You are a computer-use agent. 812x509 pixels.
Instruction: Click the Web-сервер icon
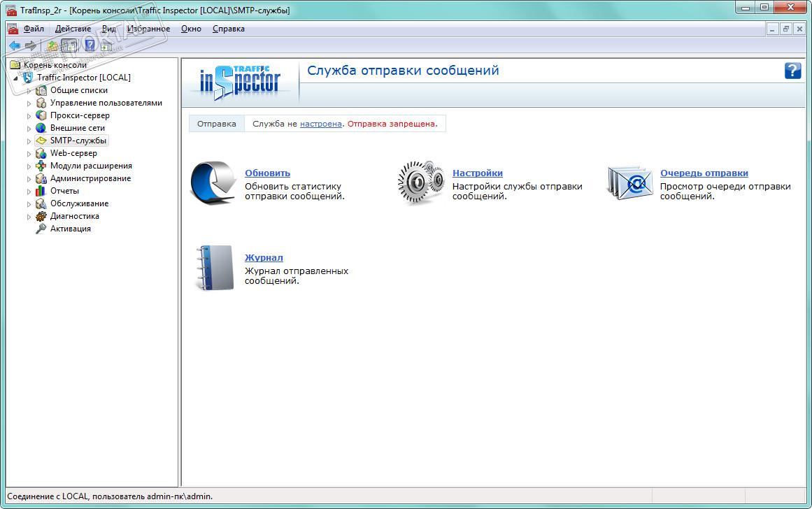41,153
